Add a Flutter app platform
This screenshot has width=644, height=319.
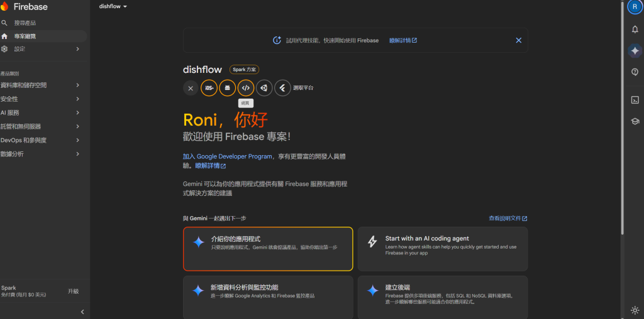tap(282, 88)
